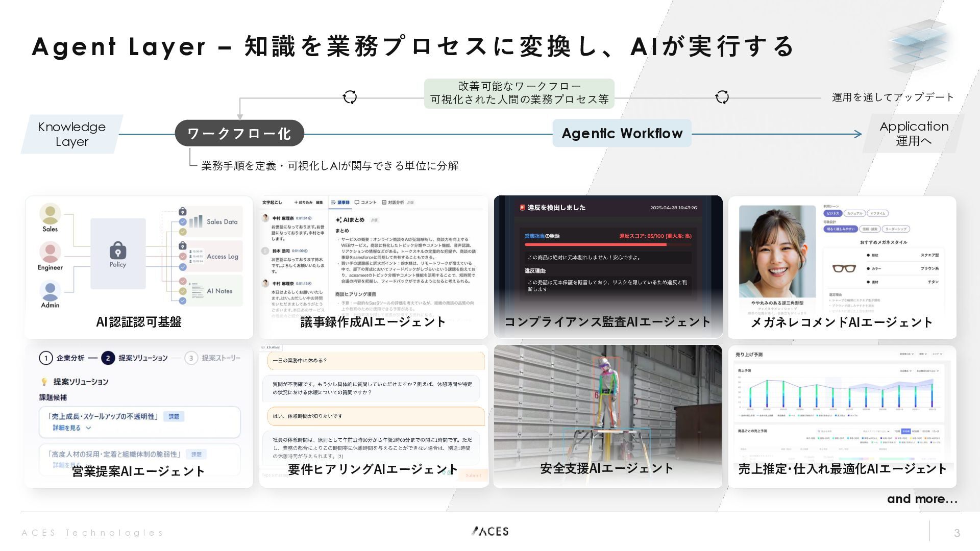Click the right refresh cycle icon
The height and width of the screenshot is (551, 980).
click(x=722, y=97)
